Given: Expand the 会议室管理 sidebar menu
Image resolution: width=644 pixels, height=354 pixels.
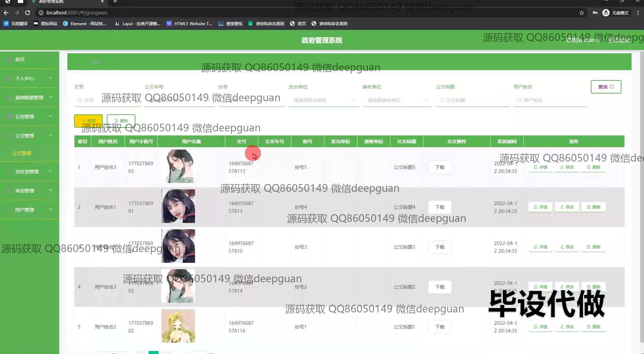Looking at the screenshot, I should [x=30, y=172].
